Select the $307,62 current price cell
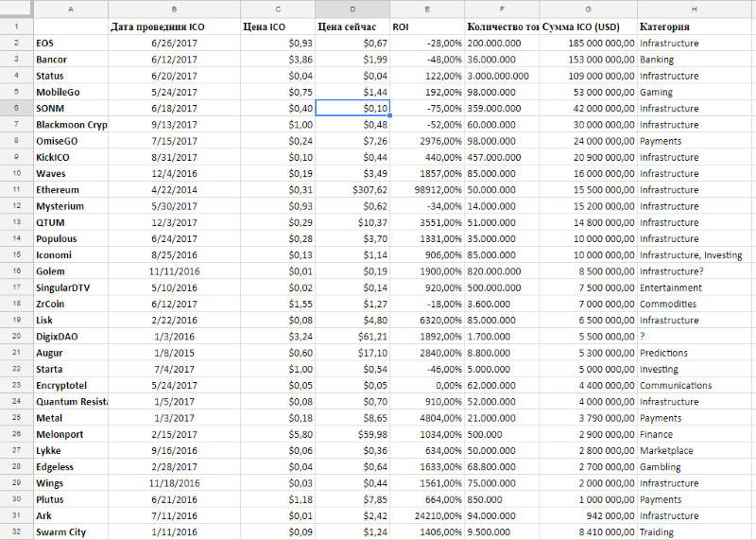756x540 pixels. point(352,190)
